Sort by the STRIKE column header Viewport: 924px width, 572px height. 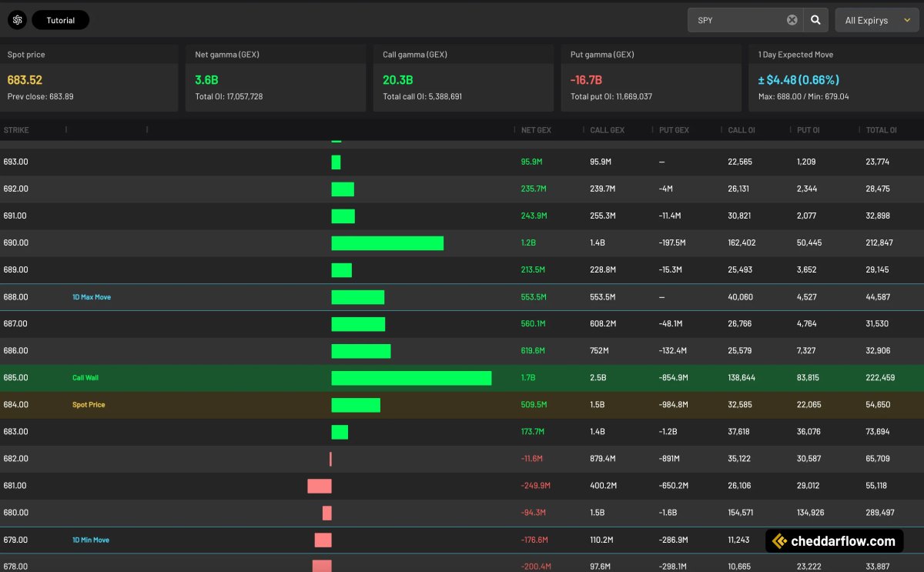(x=17, y=129)
